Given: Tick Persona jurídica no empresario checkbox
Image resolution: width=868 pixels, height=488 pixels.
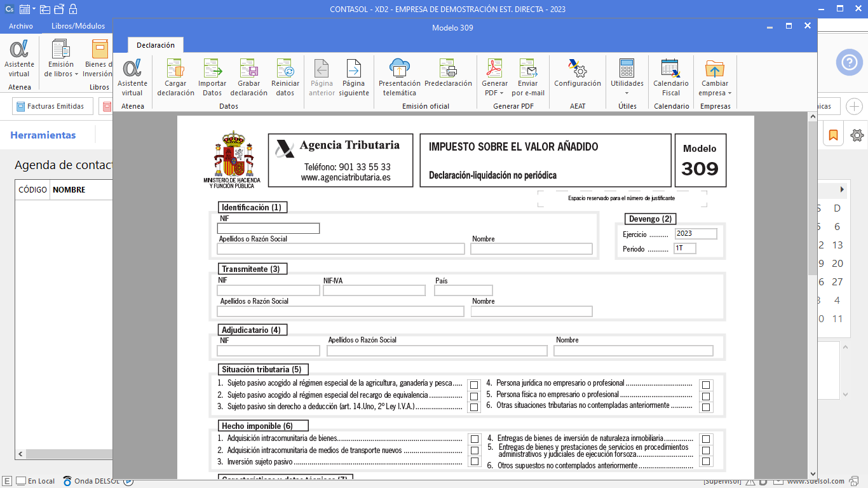Looking at the screenshot, I should pos(705,385).
